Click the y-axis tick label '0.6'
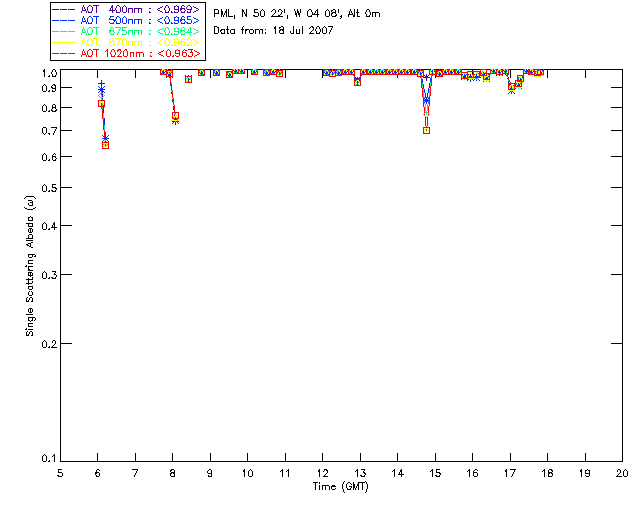 click(x=49, y=157)
